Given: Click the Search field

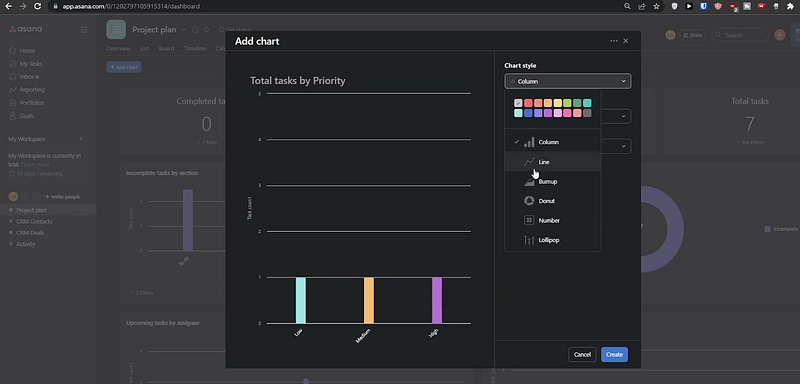Looking at the screenshot, I should (740, 35).
